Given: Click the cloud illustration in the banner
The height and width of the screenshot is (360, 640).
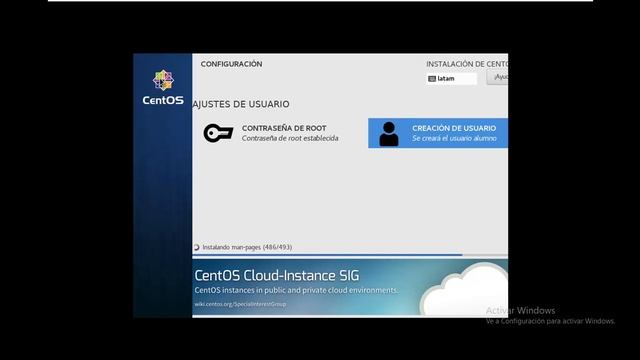Looking at the screenshot, I should [x=464, y=289].
